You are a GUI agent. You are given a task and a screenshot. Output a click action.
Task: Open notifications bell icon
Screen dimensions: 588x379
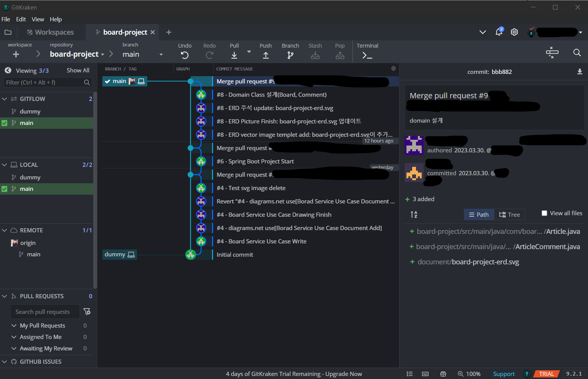(499, 32)
